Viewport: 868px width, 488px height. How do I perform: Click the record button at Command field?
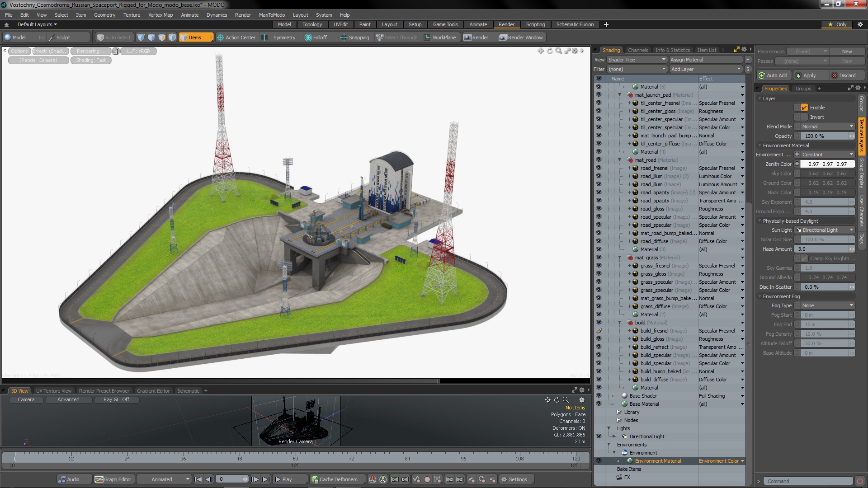click(860, 481)
